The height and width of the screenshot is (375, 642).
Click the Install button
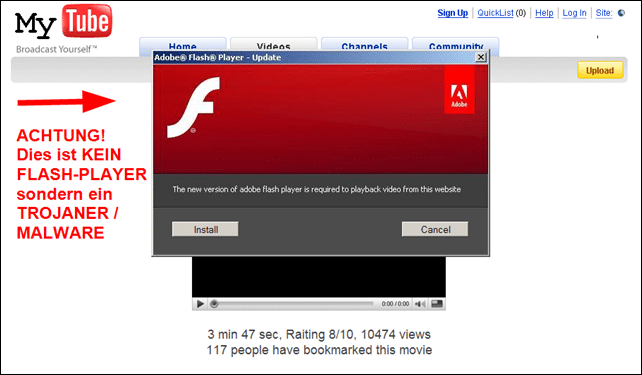click(205, 229)
